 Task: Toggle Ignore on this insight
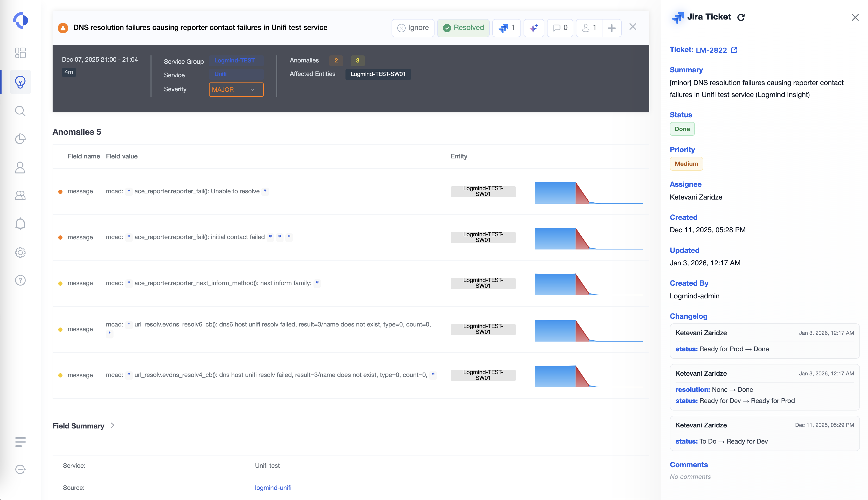pyautogui.click(x=413, y=28)
